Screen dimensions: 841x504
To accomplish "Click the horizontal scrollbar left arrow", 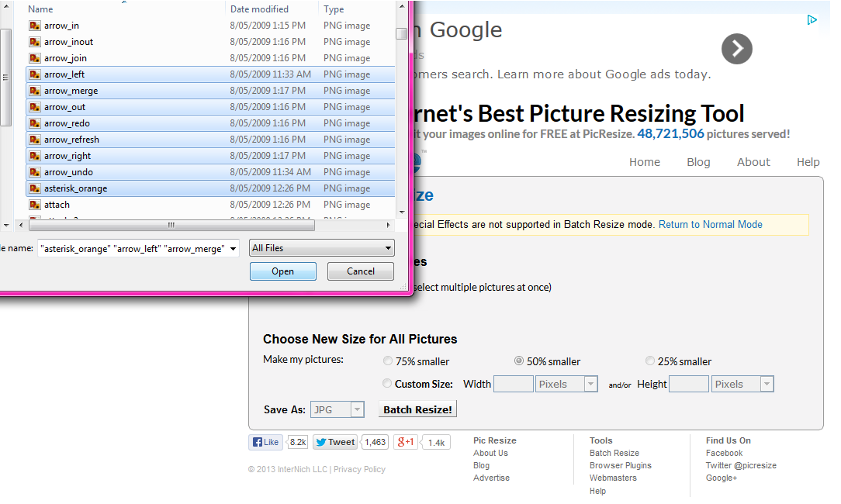I will click(x=20, y=225).
